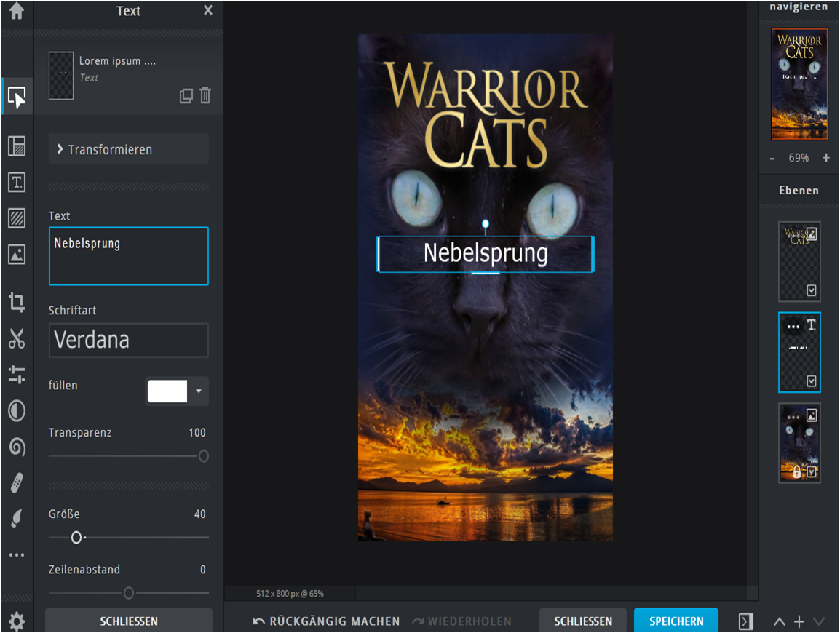Select the Nebelsprung text box on canvas
Screen dimensions: 840x633
(486, 254)
